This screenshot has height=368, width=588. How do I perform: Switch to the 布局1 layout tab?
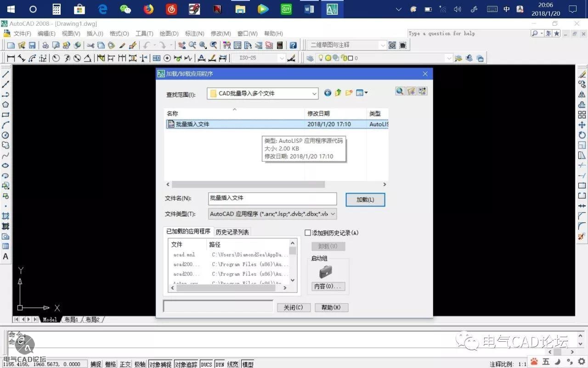coord(71,319)
